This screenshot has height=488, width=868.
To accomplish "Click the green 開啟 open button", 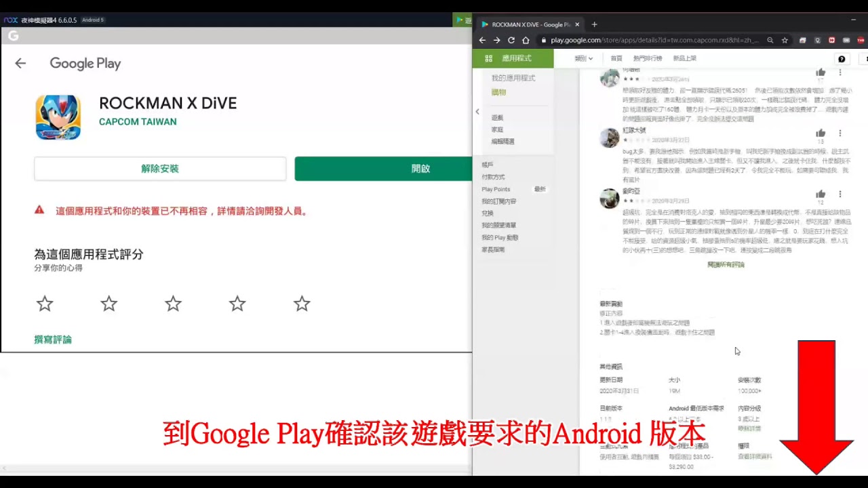I will click(383, 169).
